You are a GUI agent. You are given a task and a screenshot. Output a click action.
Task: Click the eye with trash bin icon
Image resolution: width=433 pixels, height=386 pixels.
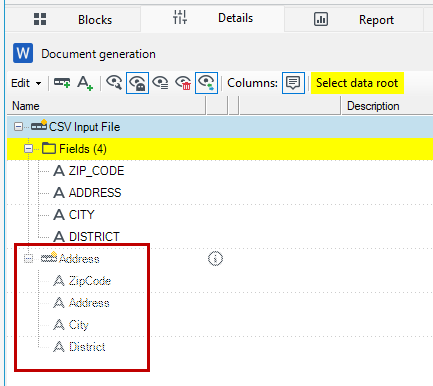pos(183,83)
